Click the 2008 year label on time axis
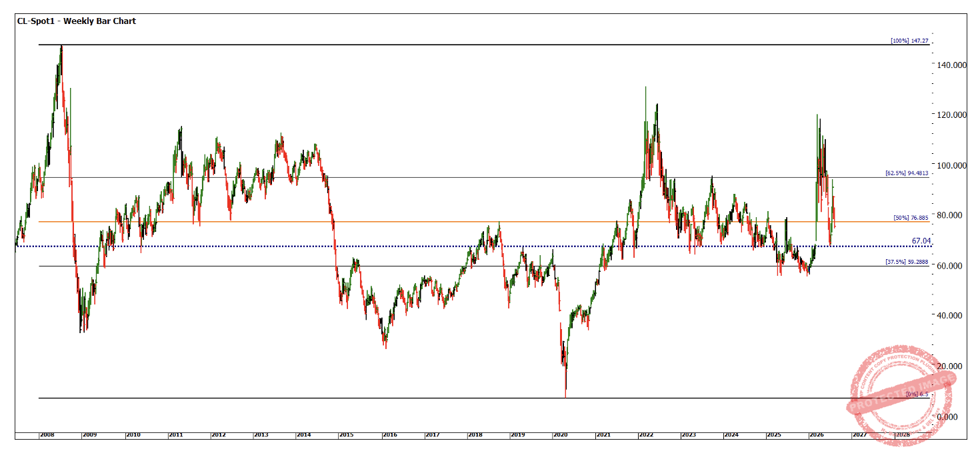This screenshot has width=980, height=457. click(47, 434)
